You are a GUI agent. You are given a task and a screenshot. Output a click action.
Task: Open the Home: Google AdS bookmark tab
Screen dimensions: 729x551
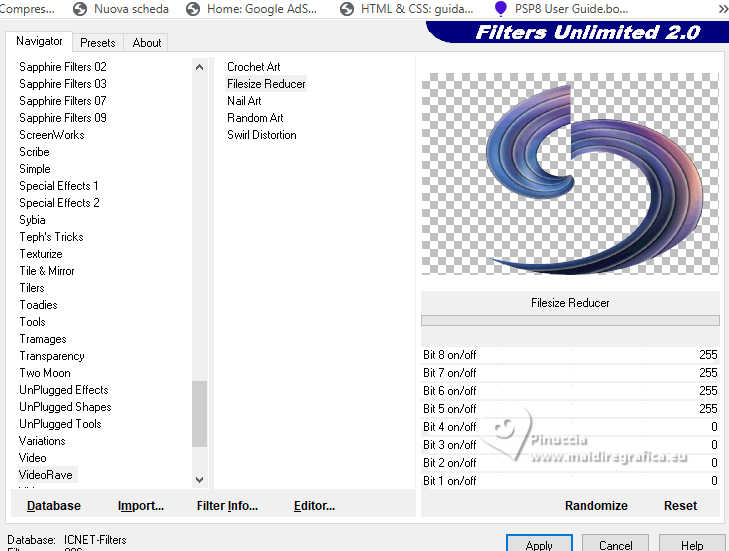pos(252,8)
